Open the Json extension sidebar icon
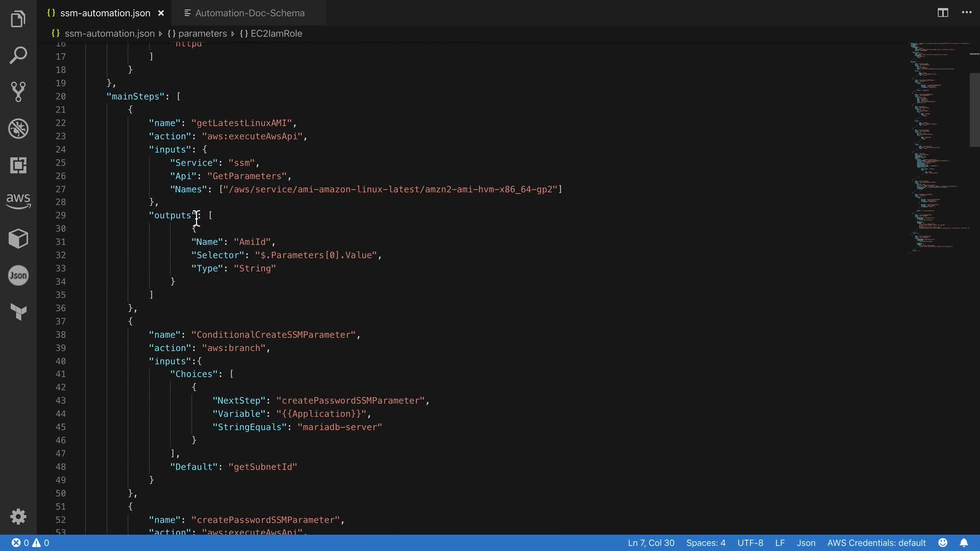 pyautogui.click(x=18, y=275)
